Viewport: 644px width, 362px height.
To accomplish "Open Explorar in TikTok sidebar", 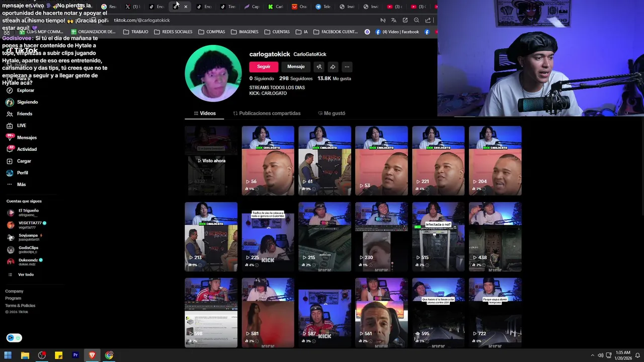I will pos(20,90).
